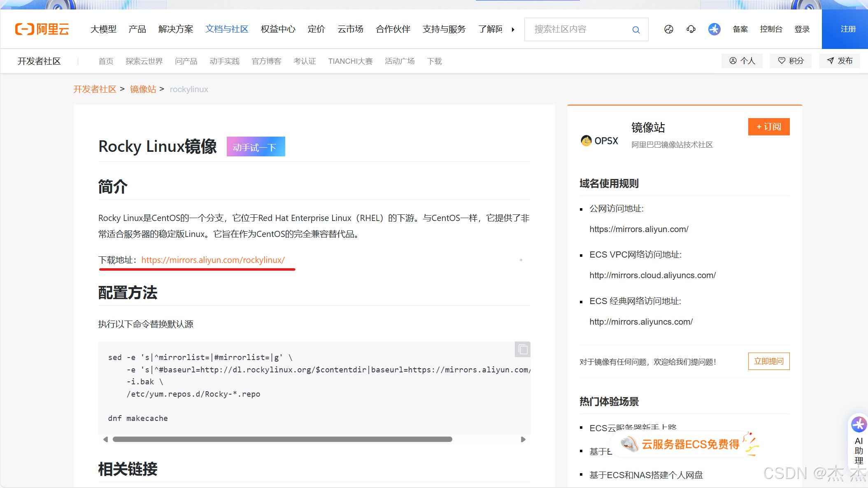This screenshot has height=488, width=868.
Task: Open the 云市场 menu
Action: click(350, 29)
